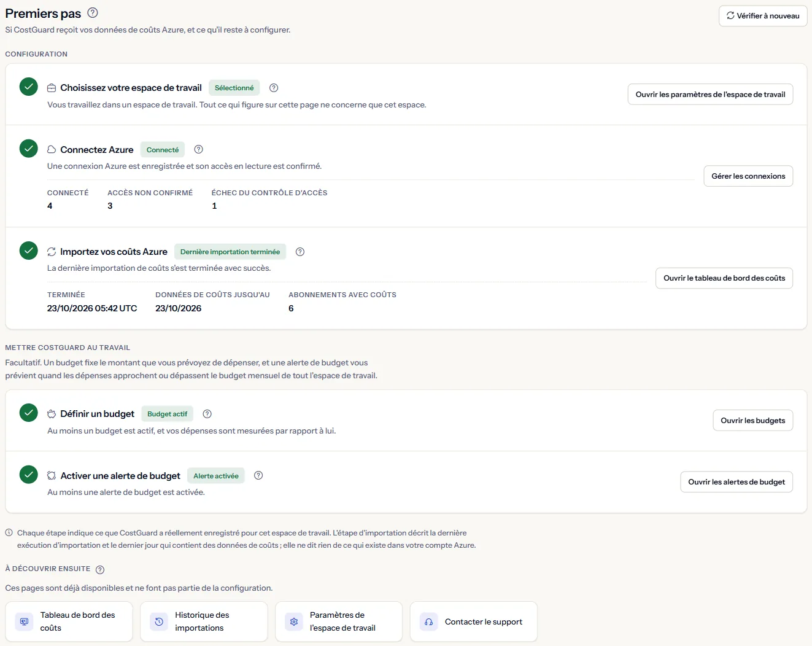Click the Sélectionné status badge
The height and width of the screenshot is (646, 812).
click(x=234, y=88)
